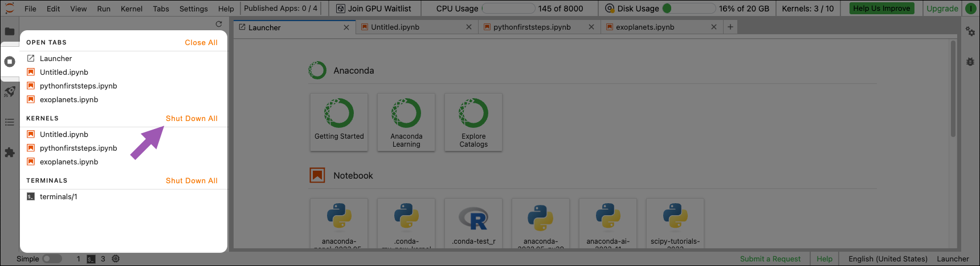Click the launcher vertical scrollbar
The width and height of the screenshot is (980, 266).
tap(953, 88)
